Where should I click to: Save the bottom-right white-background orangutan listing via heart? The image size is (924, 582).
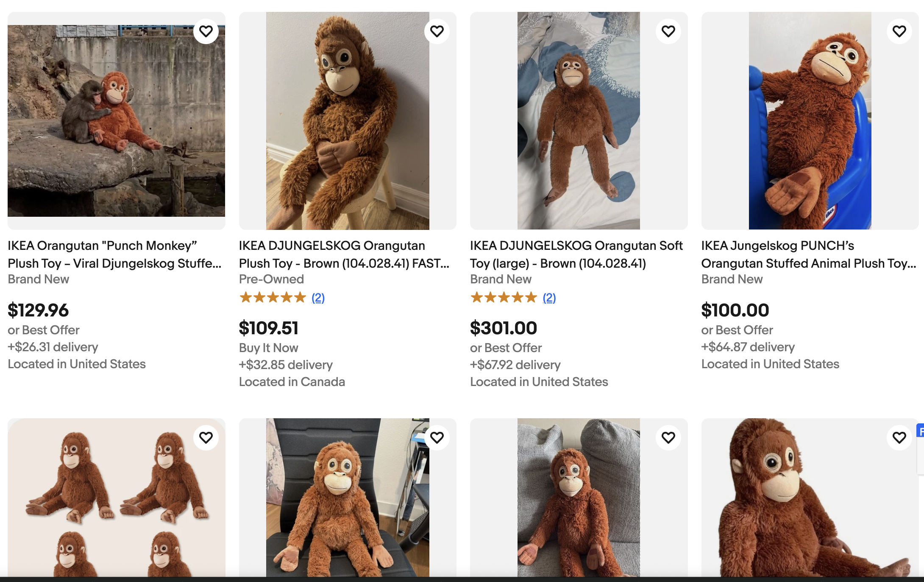(899, 438)
